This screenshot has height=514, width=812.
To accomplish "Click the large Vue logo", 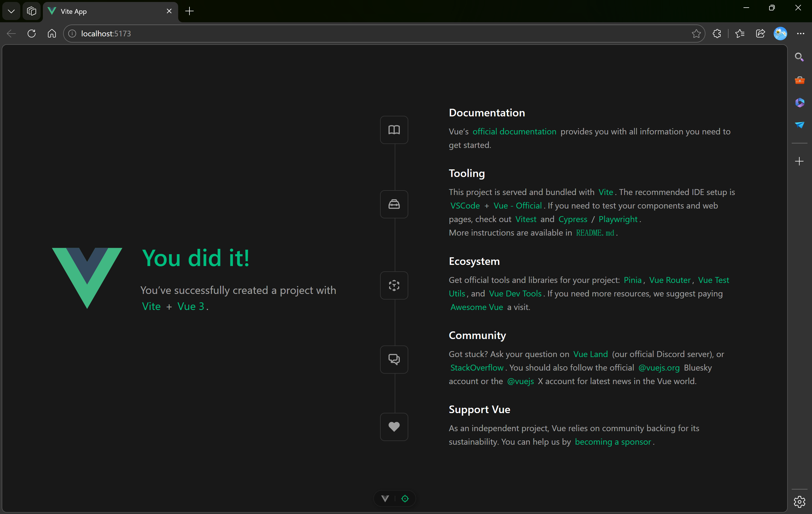I will (x=87, y=278).
